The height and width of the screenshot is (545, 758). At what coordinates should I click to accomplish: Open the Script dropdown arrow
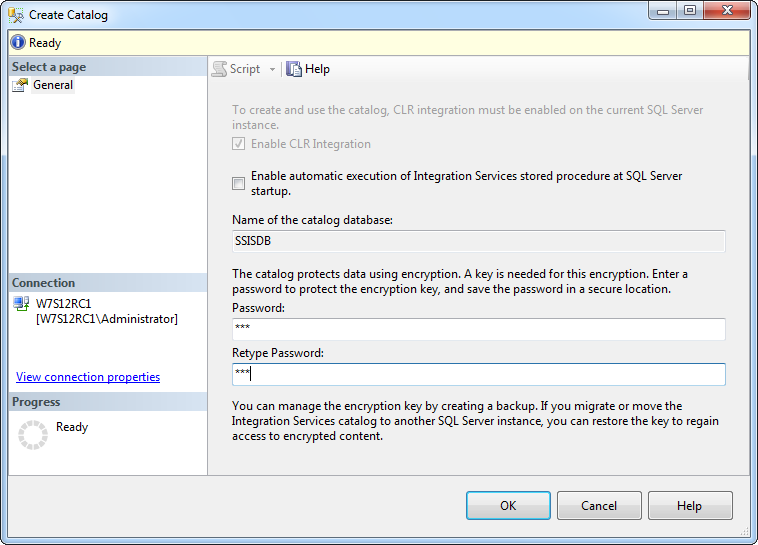click(x=272, y=70)
